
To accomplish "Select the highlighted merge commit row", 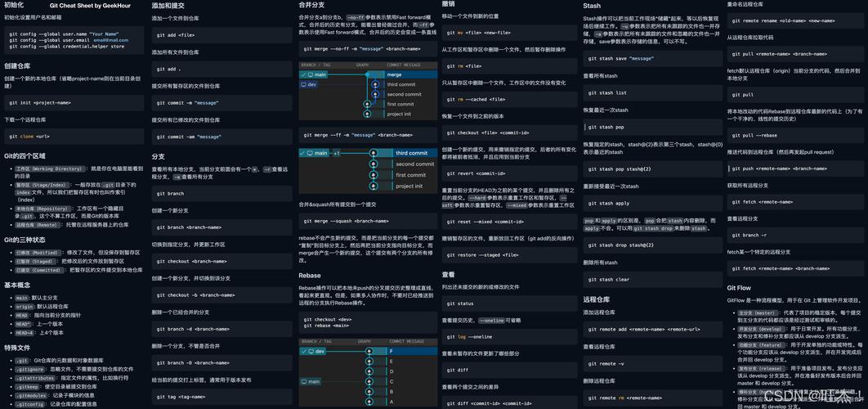I will (x=368, y=74).
